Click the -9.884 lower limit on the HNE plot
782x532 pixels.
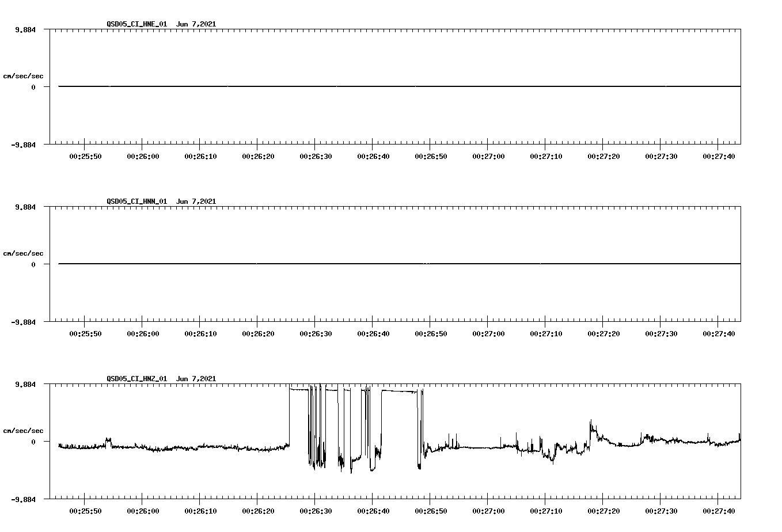click(23, 145)
